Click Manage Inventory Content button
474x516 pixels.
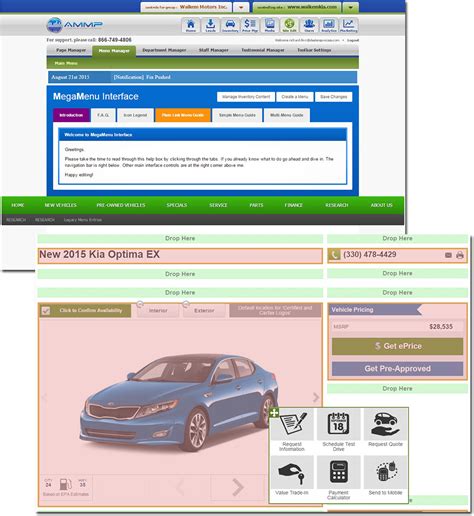(246, 97)
